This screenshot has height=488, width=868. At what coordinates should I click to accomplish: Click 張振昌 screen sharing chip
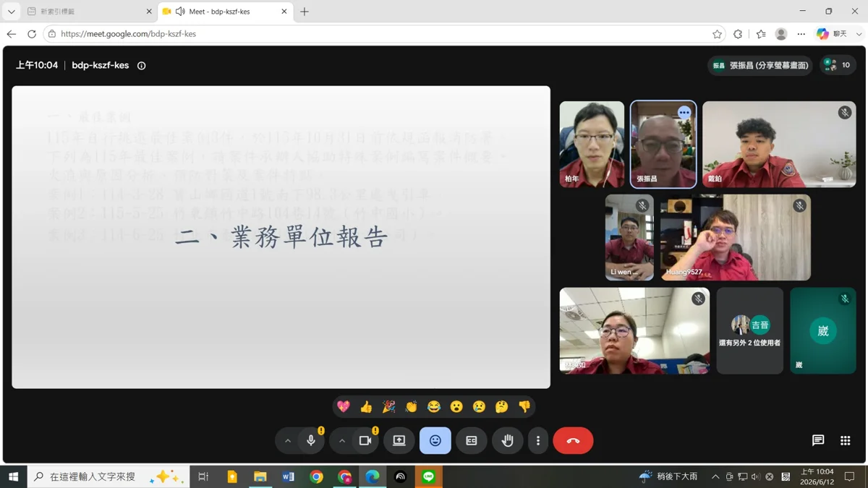(x=760, y=65)
